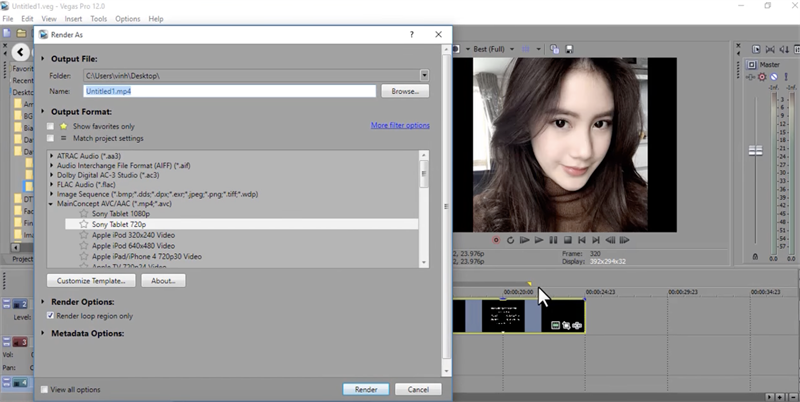Image resolution: width=800 pixels, height=402 pixels.
Task: Open the output Folder path dropdown
Action: (x=424, y=75)
